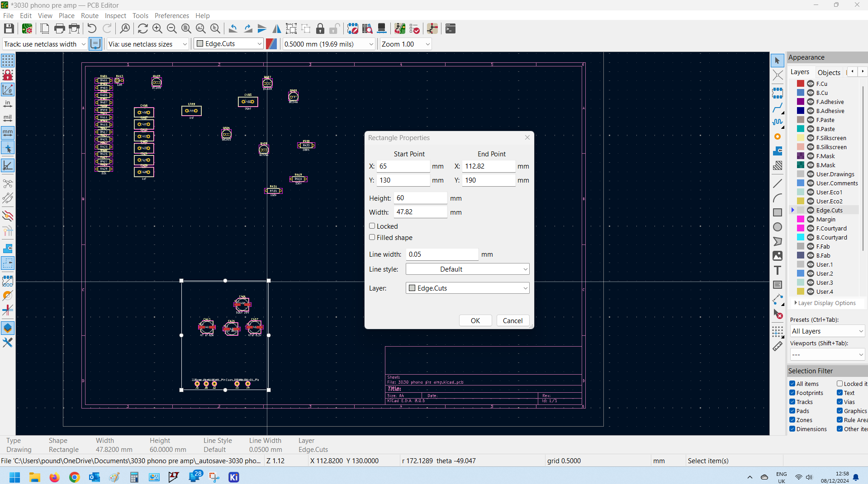
Task: Select the Measure ruler tool
Action: [778, 346]
